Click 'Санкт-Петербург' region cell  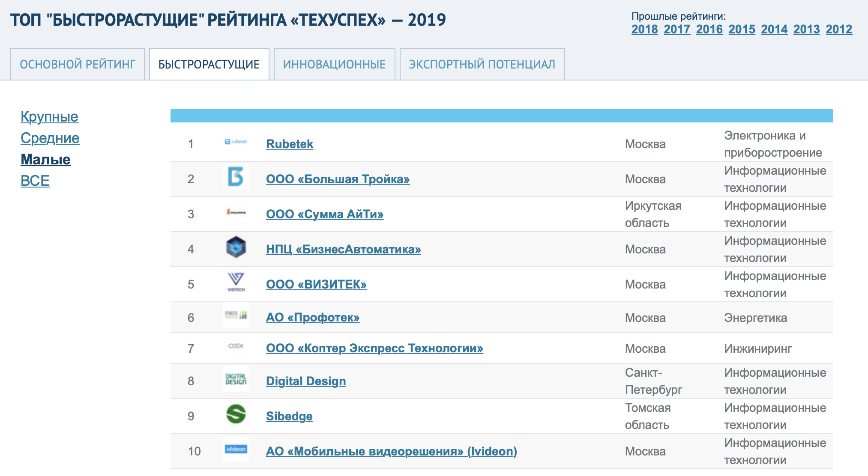(654, 381)
